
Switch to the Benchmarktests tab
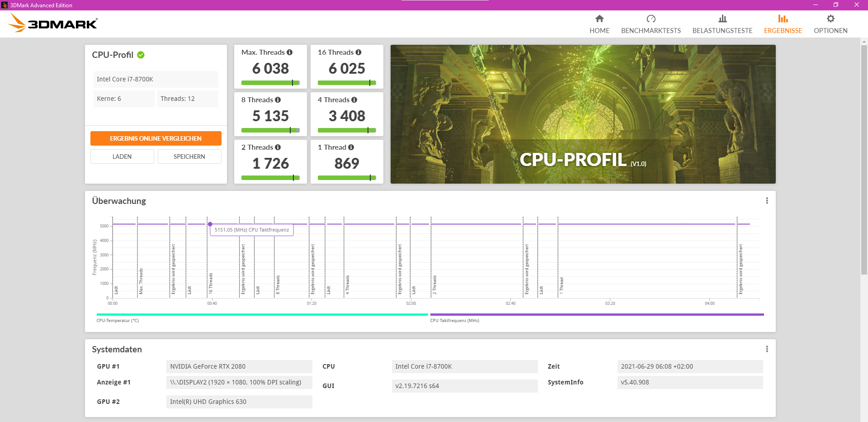pyautogui.click(x=651, y=25)
